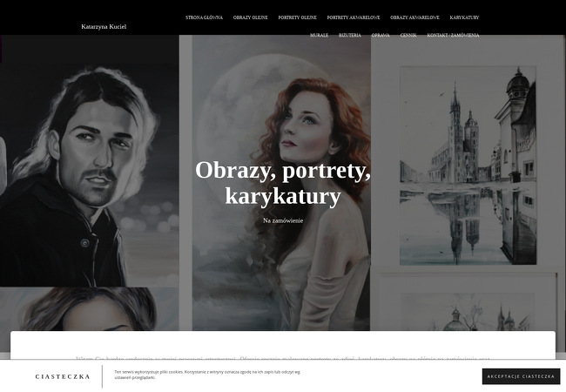Click the Ciasteczka cookie banner title
This screenshot has width=566, height=392.
click(x=63, y=376)
